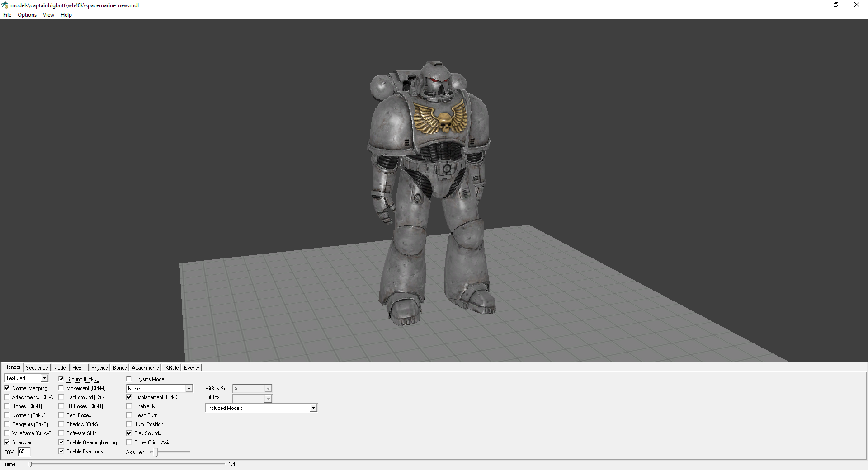The height and width of the screenshot is (470, 868).
Task: Open the File menu
Action: click(7, 15)
